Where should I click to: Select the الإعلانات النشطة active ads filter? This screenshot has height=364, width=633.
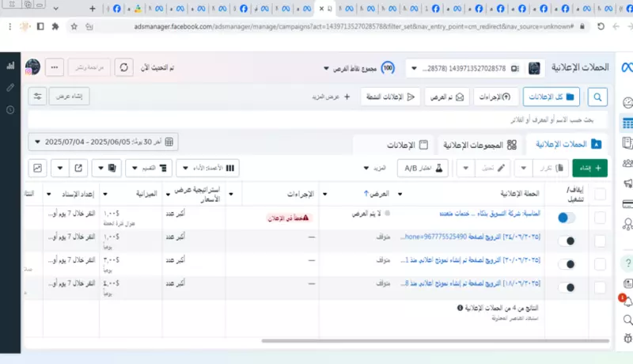[390, 97]
